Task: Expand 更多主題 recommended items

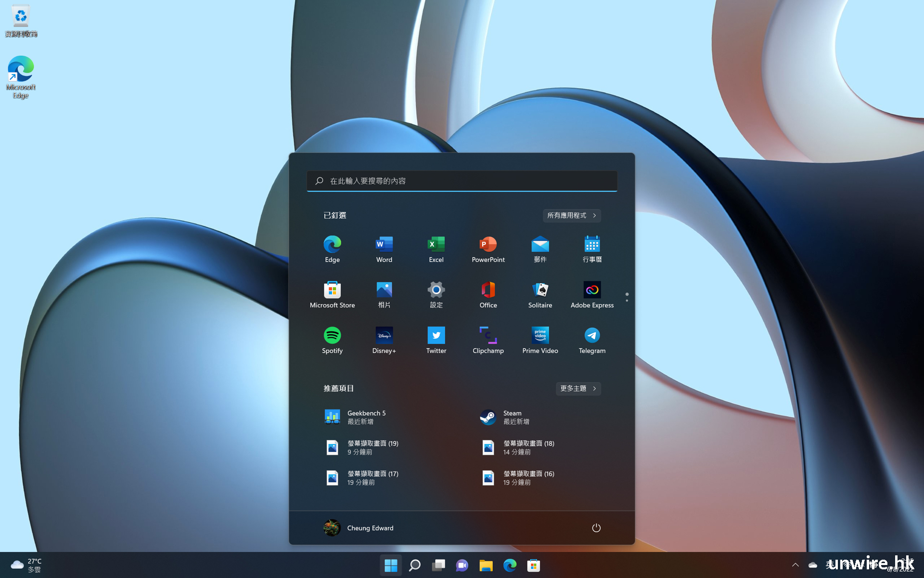Action: 578,388
